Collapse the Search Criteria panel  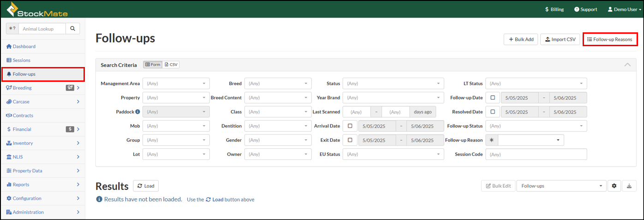(x=627, y=65)
